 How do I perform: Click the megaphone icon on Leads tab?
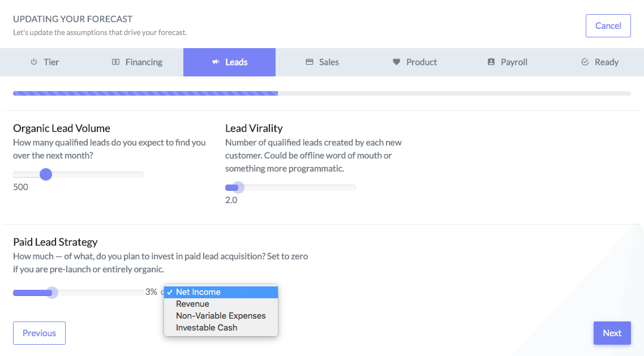click(215, 62)
